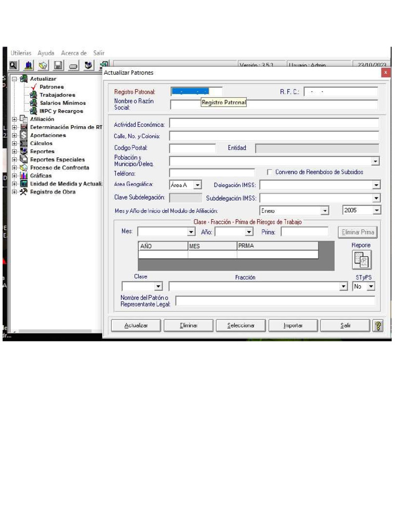Click the magnifier search toolbar icon
Image resolution: width=399 pixels, height=532 pixels.
tap(14, 65)
